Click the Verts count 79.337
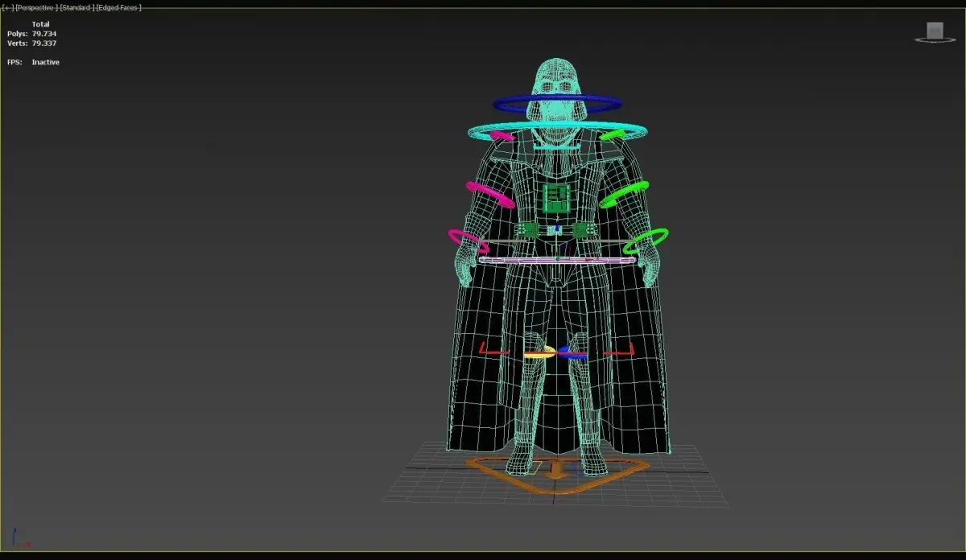Screen dimensions: 966x560 pyautogui.click(x=44, y=43)
